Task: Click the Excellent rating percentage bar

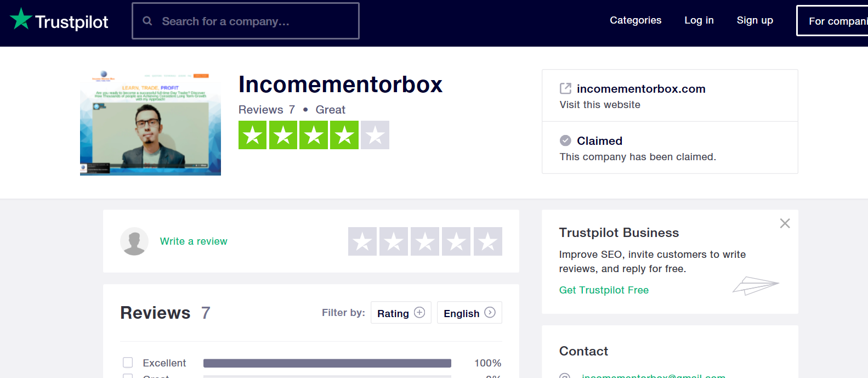Action: point(327,363)
